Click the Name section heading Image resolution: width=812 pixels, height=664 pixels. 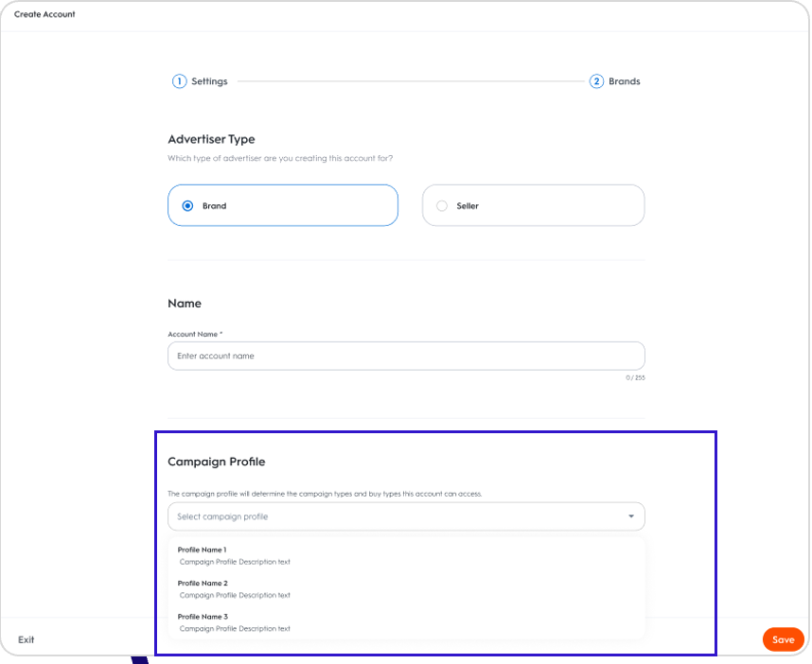click(185, 304)
